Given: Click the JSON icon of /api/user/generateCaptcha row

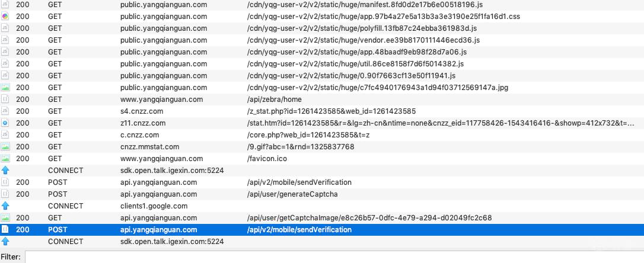Looking at the screenshot, I should (5, 194).
